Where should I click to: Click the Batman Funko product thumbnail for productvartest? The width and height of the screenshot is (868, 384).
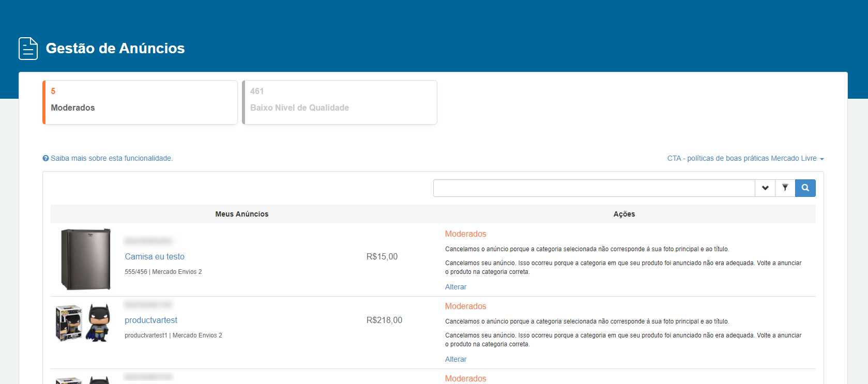(83, 322)
